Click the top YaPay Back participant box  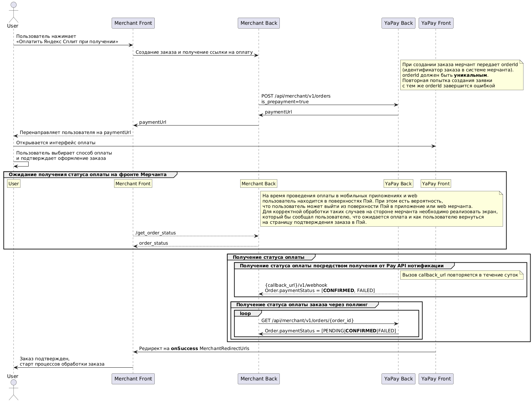398,23
